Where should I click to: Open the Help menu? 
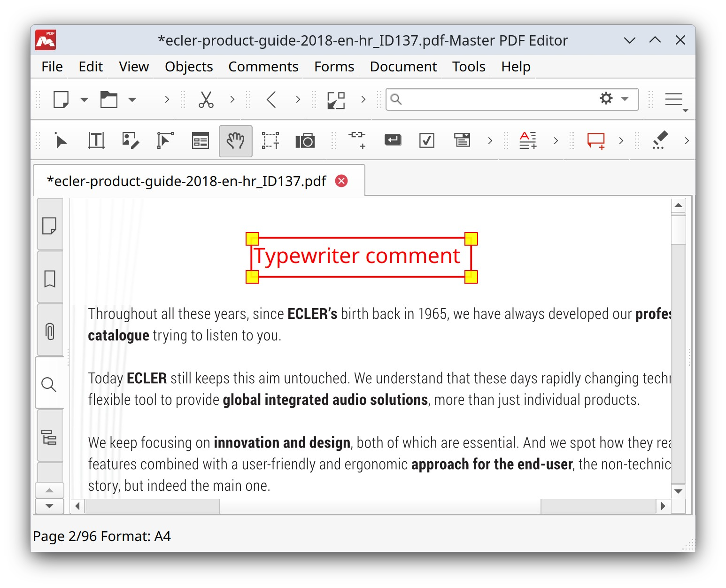516,67
